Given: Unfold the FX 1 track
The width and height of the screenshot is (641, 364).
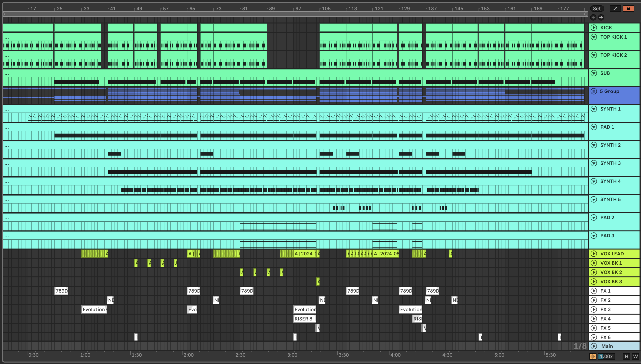Looking at the screenshot, I should (594, 291).
